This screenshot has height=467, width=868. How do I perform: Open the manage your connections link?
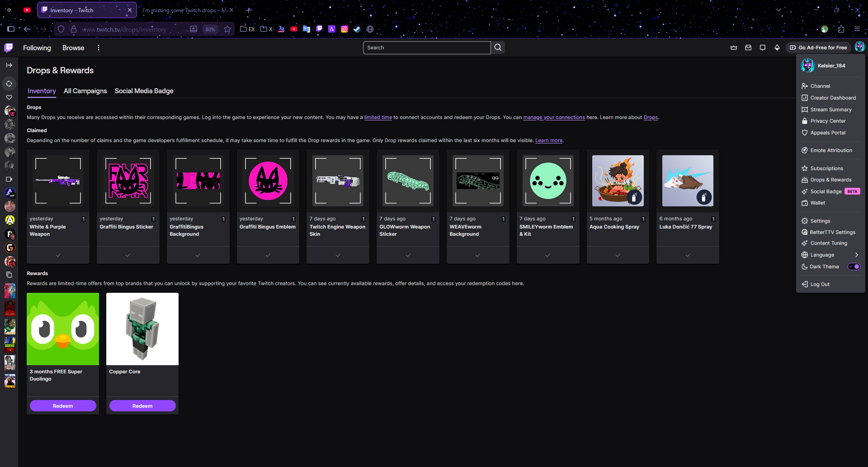[x=554, y=117]
